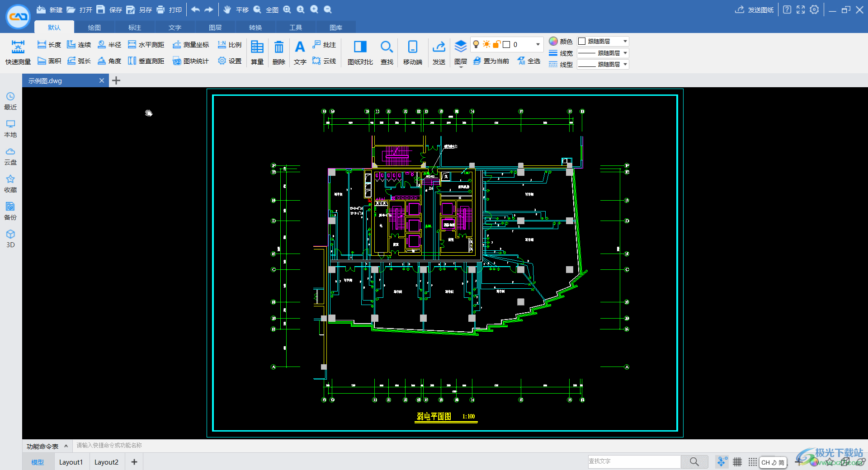Switch to the Layout1 tab

coord(71,462)
